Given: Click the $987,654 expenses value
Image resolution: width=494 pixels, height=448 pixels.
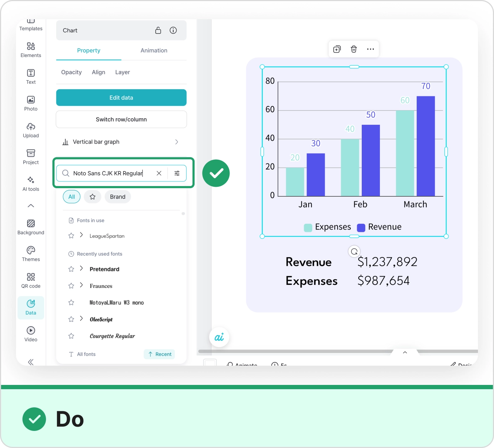Looking at the screenshot, I should tap(384, 280).
